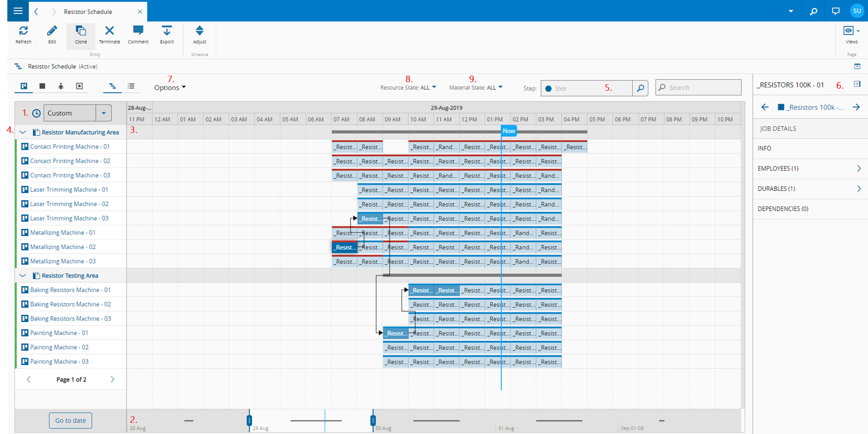
Task: Export the schedule with Export icon
Action: pos(167,31)
